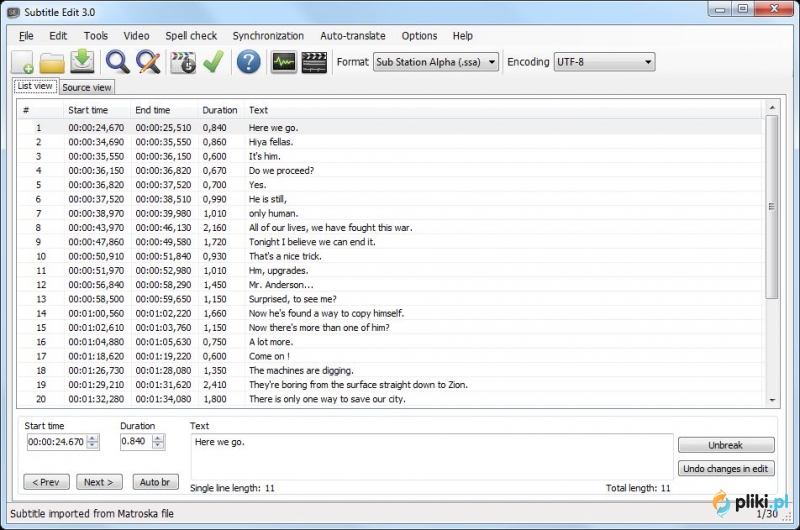Click end time cell 00:00:52,980
Screen dimensions: 800x530
(163, 270)
